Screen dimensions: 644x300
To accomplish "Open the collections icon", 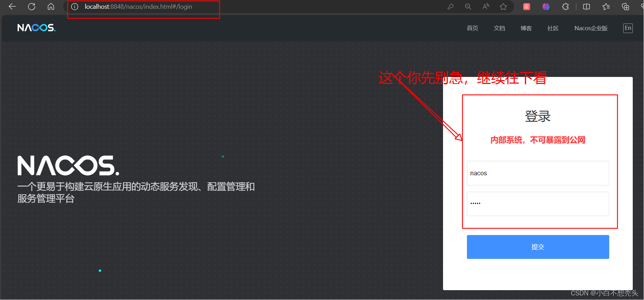I will click(625, 7).
